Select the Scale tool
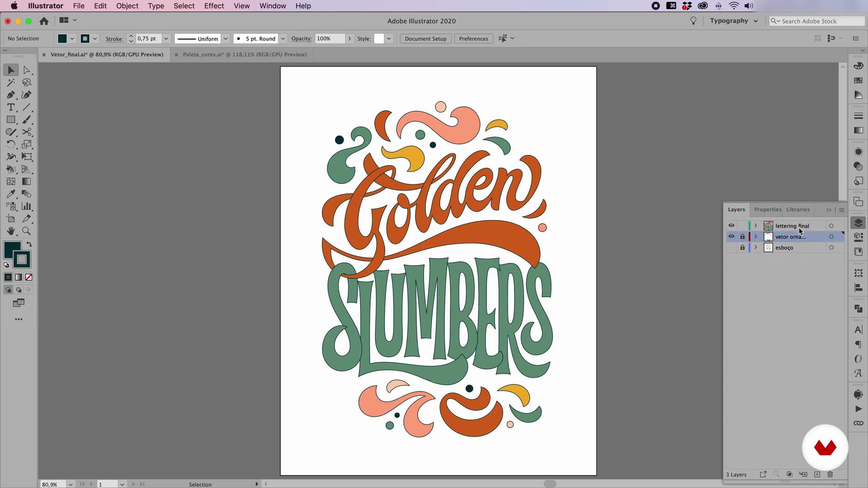The image size is (868, 488). coord(27,144)
